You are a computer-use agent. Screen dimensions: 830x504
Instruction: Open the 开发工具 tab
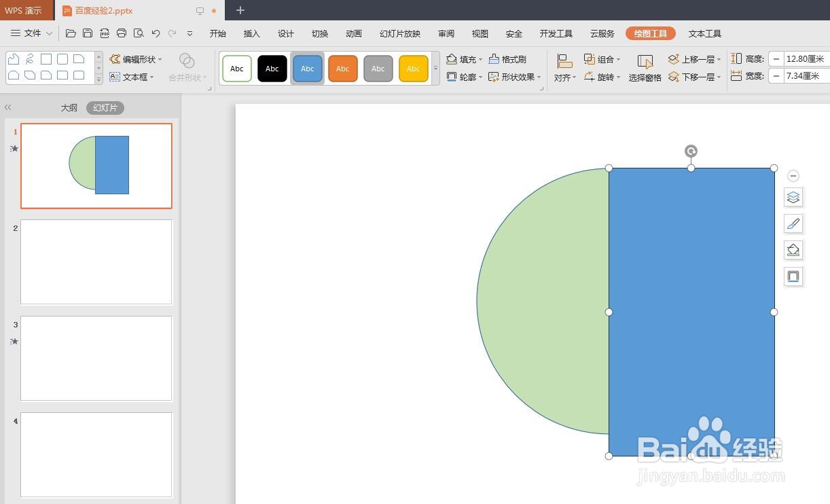[x=556, y=33]
